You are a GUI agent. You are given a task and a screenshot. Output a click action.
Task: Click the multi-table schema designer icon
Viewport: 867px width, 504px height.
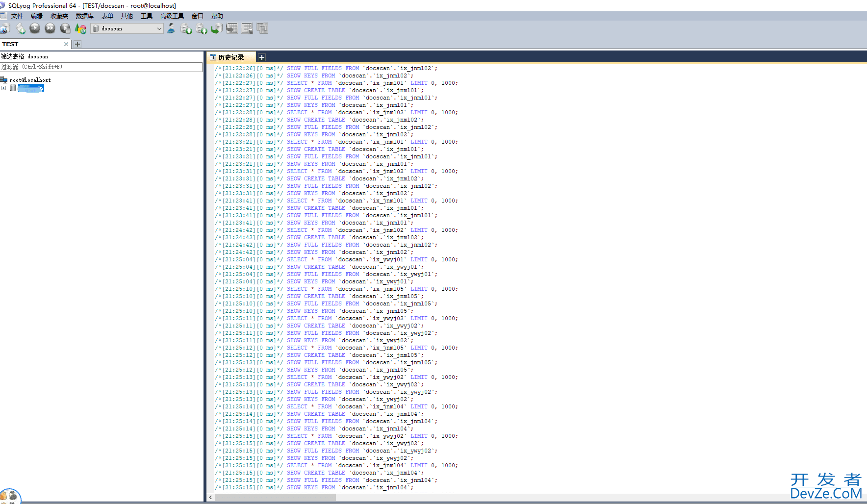pos(262,28)
